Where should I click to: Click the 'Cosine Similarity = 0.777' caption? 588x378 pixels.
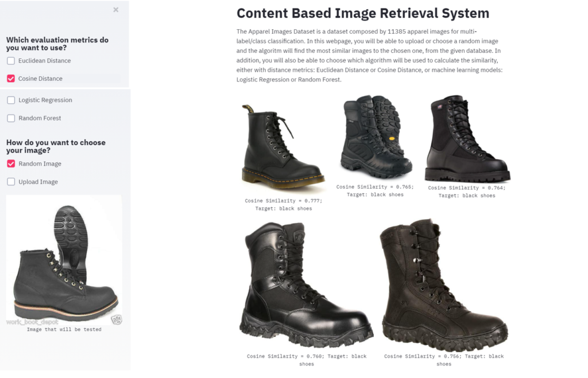tap(284, 201)
